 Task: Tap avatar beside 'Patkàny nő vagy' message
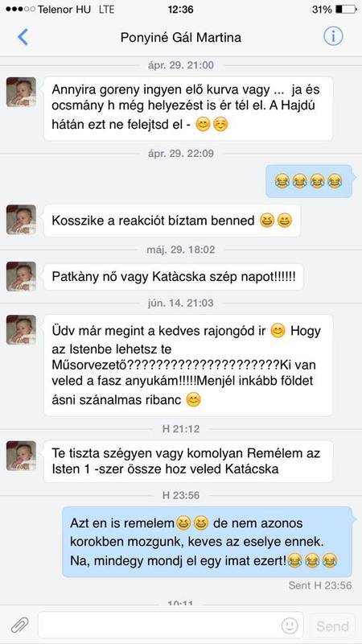coord(21,276)
